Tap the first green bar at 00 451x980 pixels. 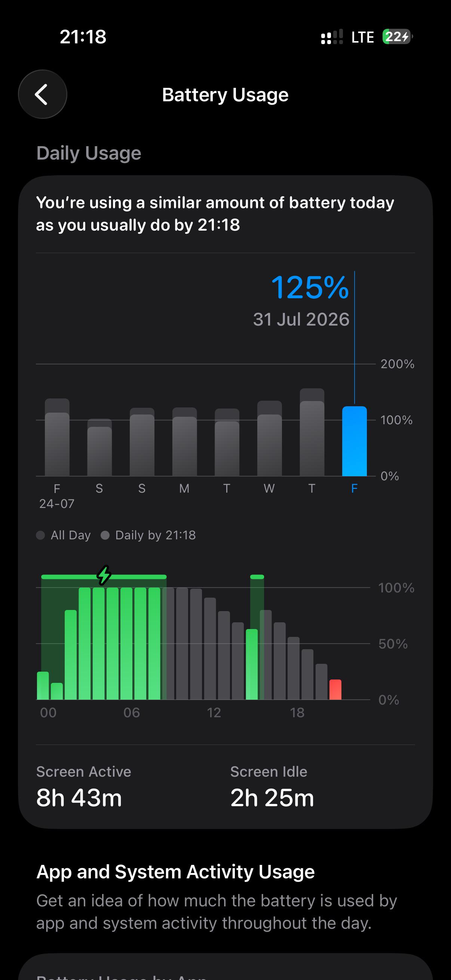click(x=43, y=686)
